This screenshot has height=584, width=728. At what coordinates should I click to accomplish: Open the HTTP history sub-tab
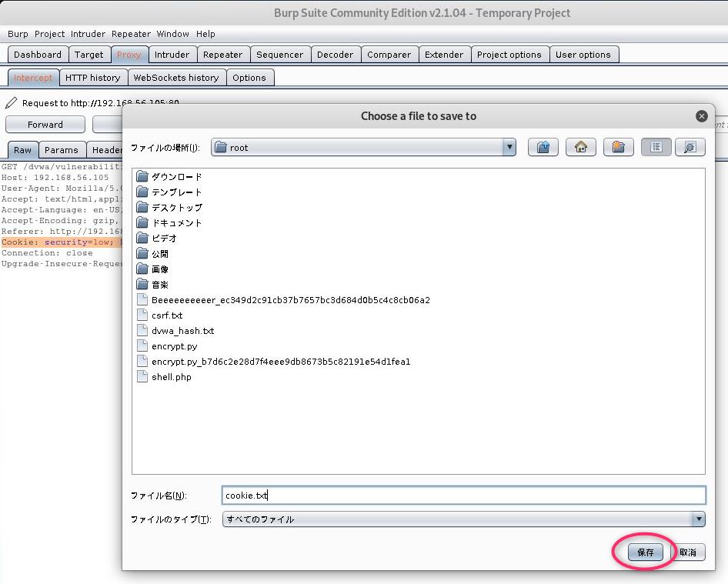(93, 78)
